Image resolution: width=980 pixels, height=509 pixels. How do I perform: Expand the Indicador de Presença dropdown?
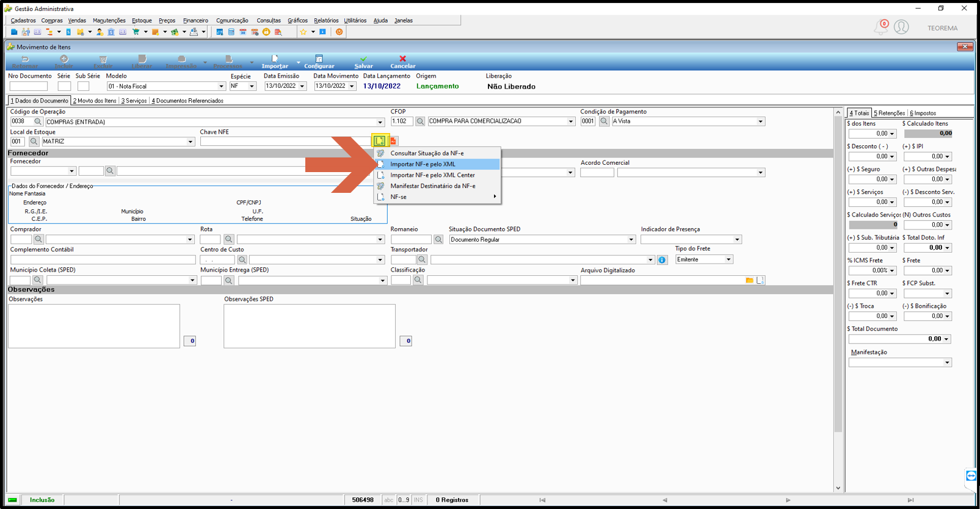(x=737, y=239)
